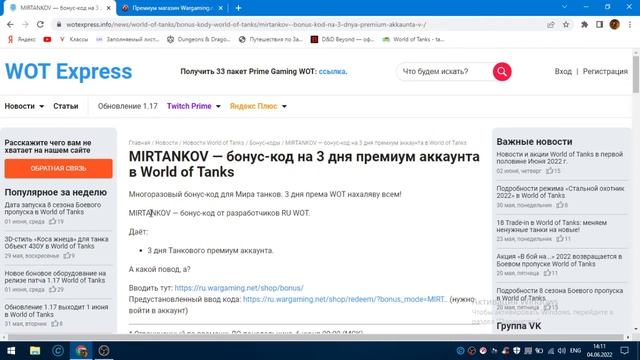Go back in browser history
The image size is (640, 360).
pos(10,24)
